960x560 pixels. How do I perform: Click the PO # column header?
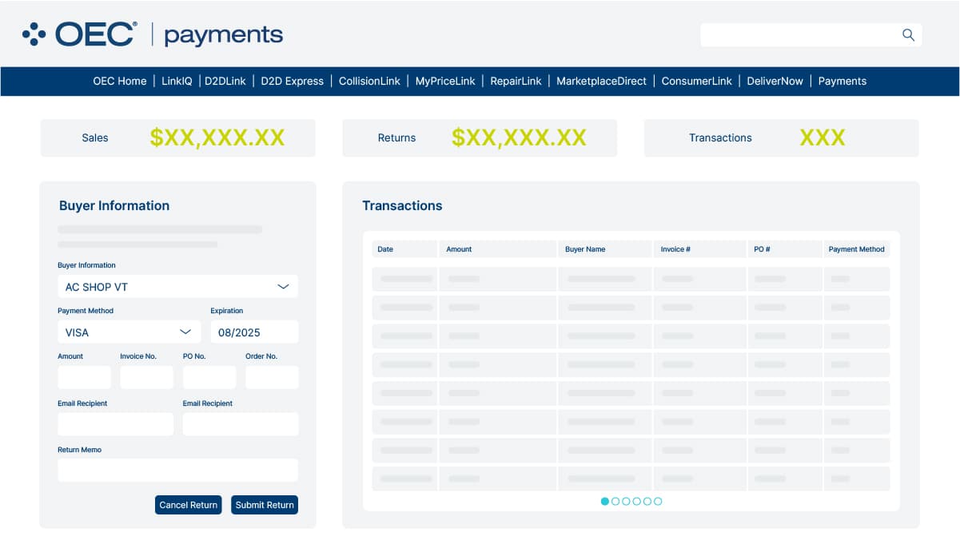pyautogui.click(x=785, y=249)
